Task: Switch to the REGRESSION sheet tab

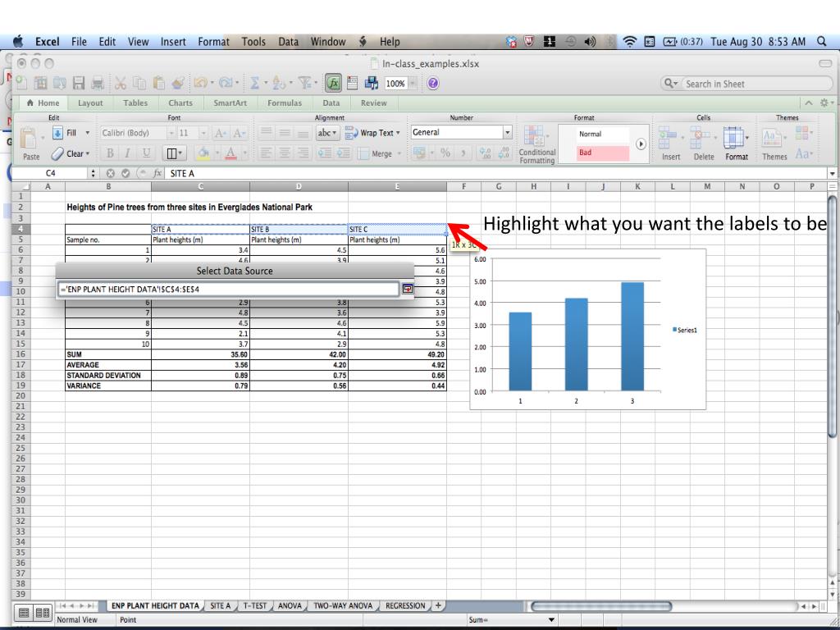Action: click(x=405, y=606)
